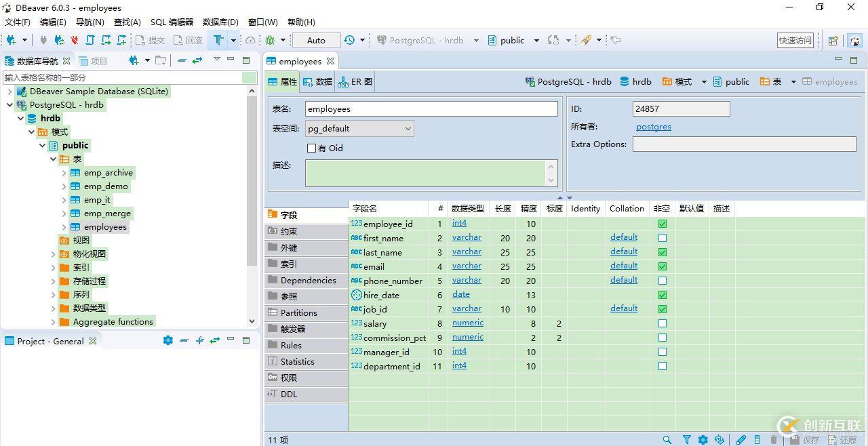Click the create new column icon at bottom
868x446 pixels.
757,440
